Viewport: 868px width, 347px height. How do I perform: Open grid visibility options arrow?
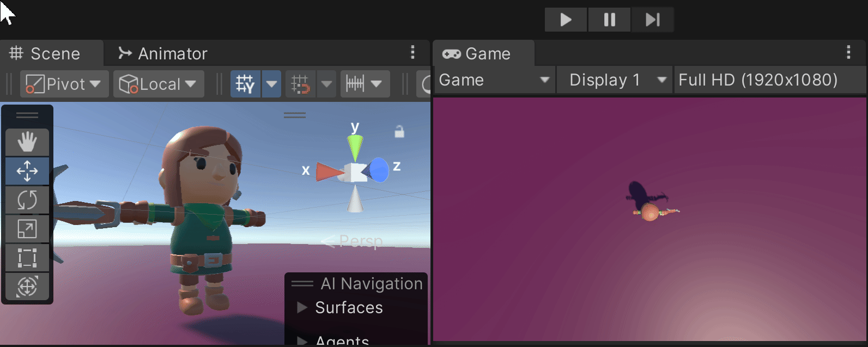271,84
